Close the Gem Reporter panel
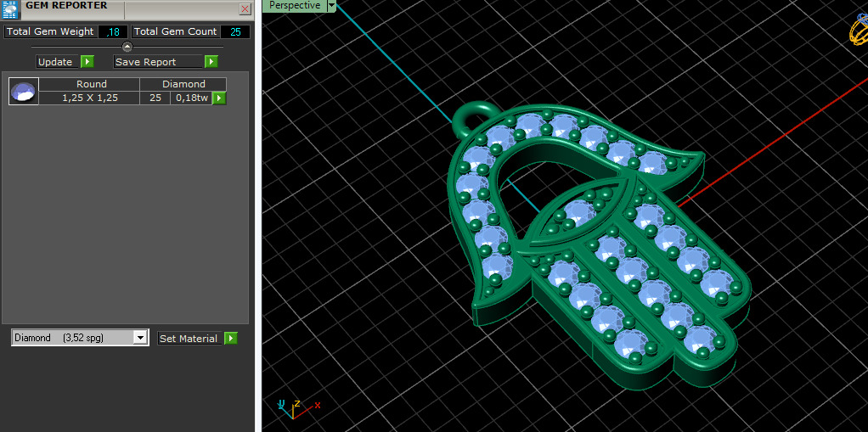 (x=245, y=8)
